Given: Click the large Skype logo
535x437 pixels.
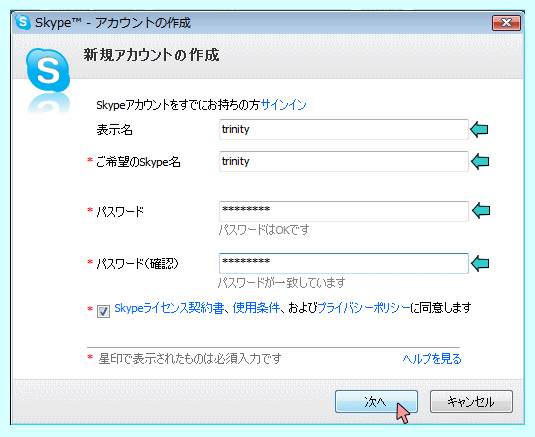Looking at the screenshot, I should [48, 70].
